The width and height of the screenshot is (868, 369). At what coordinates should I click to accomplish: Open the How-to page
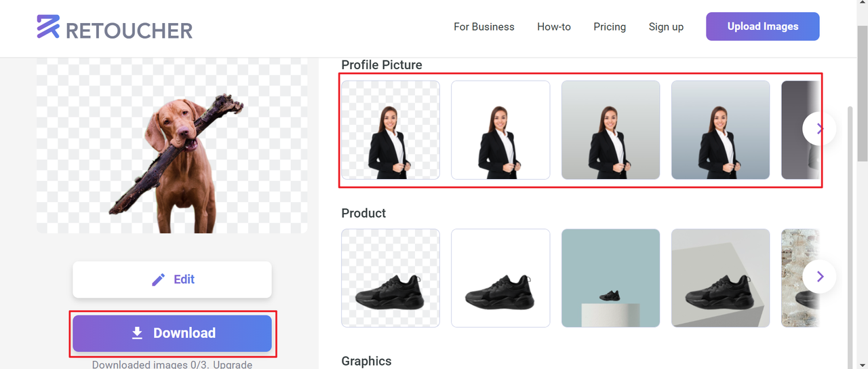point(554,26)
